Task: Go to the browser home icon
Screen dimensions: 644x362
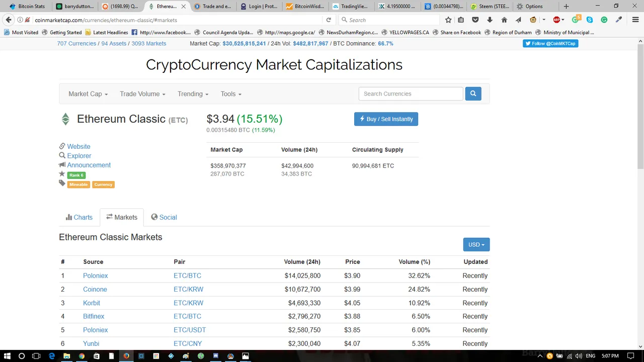Action: click(x=504, y=20)
